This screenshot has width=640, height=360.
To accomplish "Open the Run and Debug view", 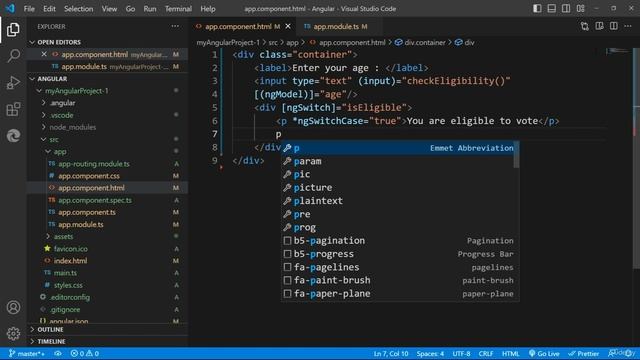I will (x=13, y=82).
